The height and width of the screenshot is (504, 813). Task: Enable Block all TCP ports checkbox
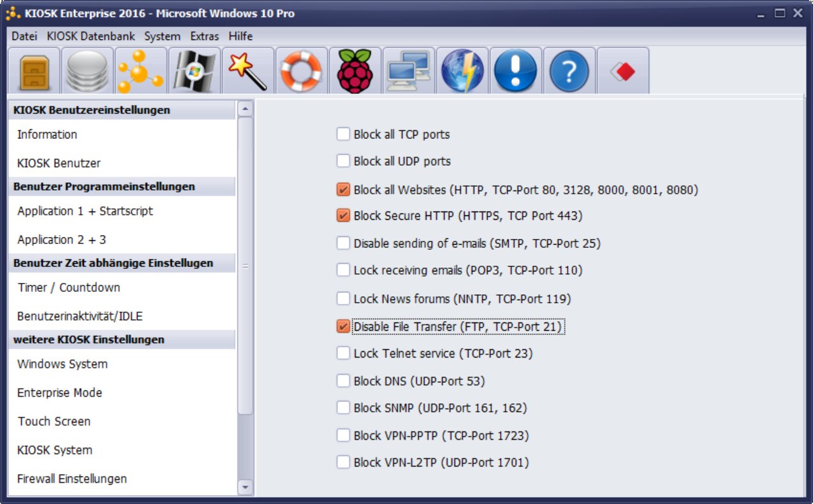(343, 134)
